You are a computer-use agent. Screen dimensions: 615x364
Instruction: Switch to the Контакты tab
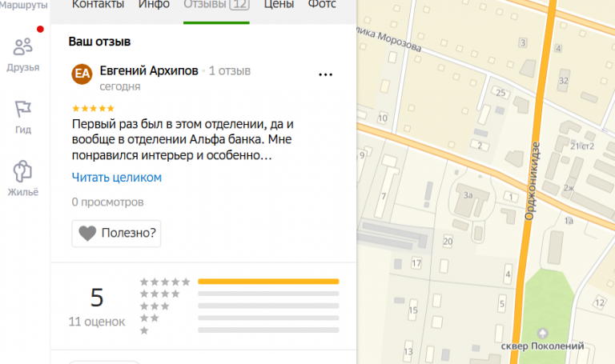pos(98,5)
